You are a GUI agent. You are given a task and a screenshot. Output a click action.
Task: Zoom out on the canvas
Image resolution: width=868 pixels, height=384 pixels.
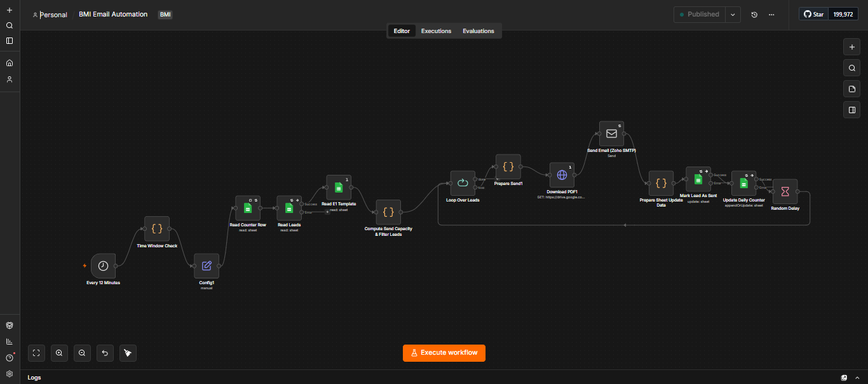point(82,353)
